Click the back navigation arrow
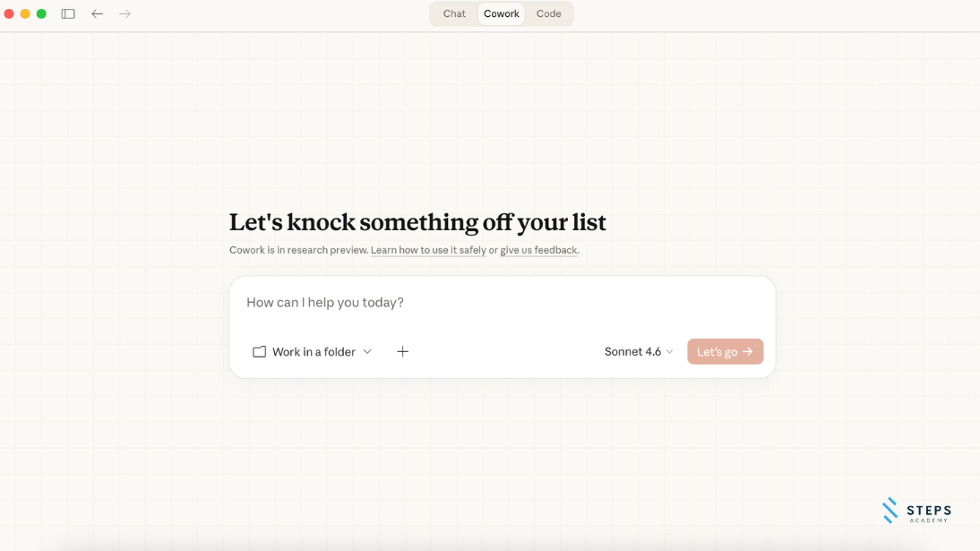Viewport: 980px width, 551px height. pos(98,14)
